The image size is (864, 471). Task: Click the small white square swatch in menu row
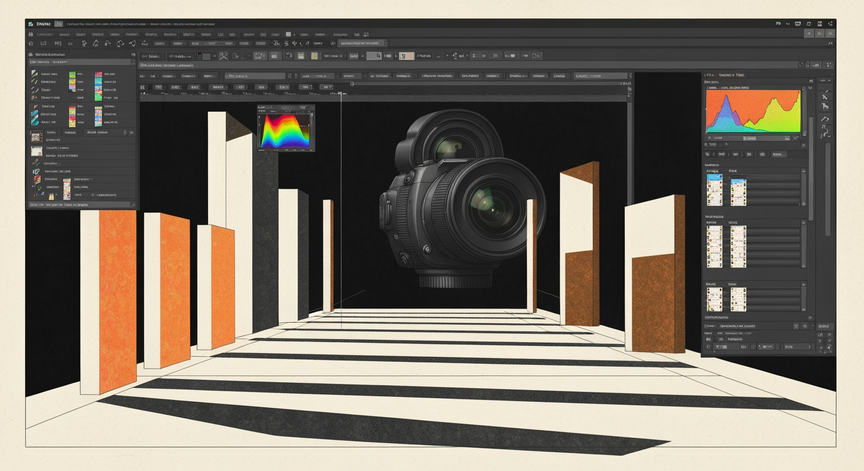point(288,34)
